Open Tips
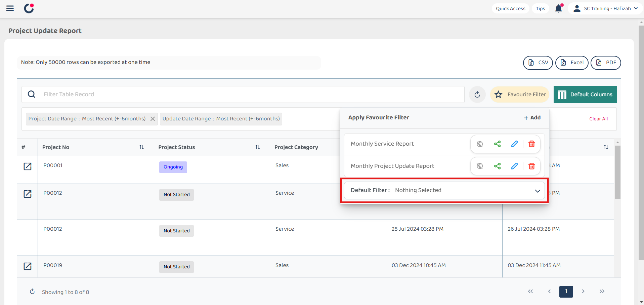 [x=541, y=8]
